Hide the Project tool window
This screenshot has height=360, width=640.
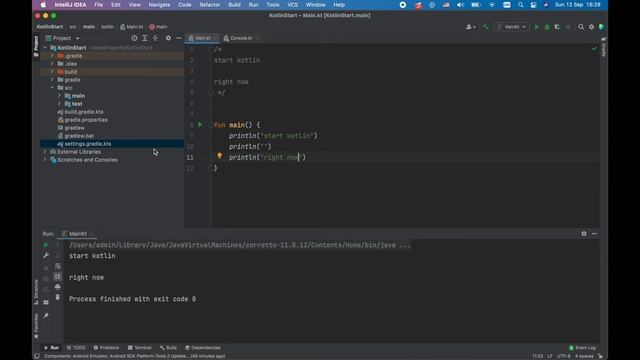pos(179,38)
